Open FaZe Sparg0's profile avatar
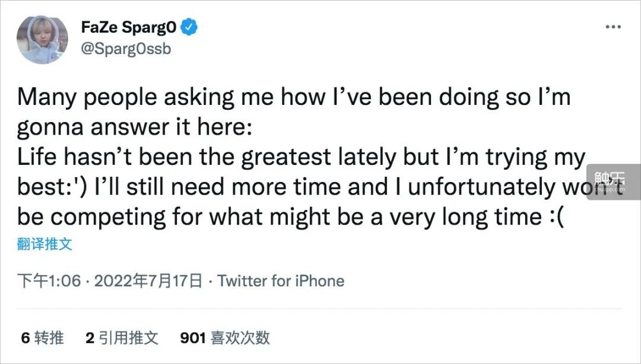 tap(42, 39)
